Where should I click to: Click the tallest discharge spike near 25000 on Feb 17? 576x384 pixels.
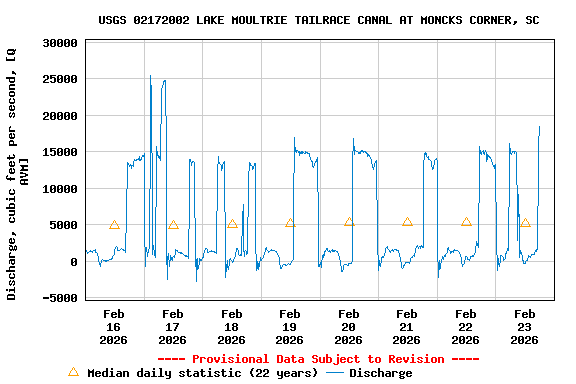pos(150,76)
